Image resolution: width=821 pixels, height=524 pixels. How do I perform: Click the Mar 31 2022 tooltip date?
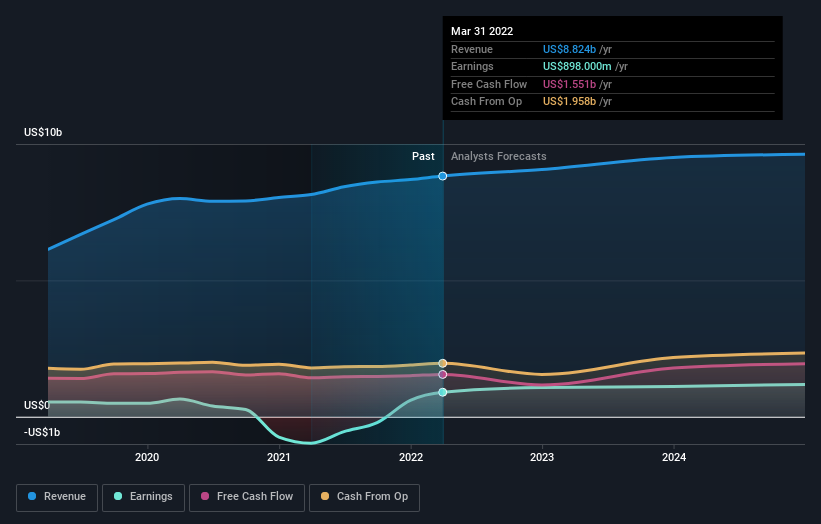coord(482,31)
